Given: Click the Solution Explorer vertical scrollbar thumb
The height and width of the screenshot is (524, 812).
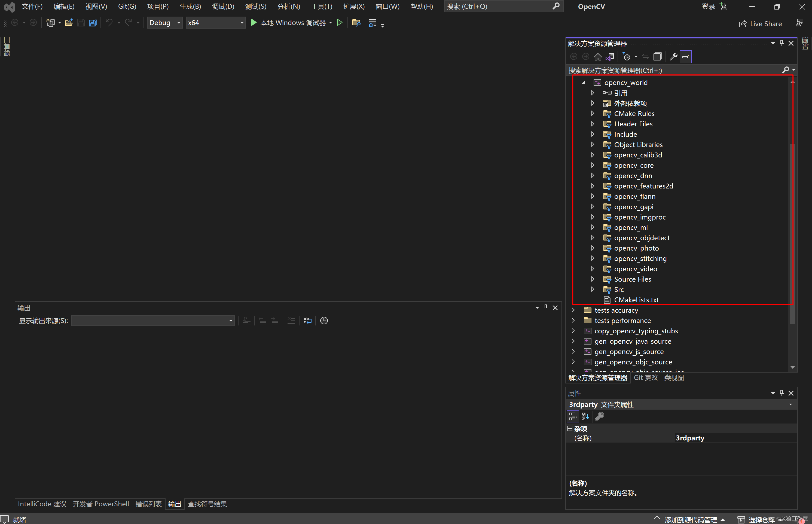Looking at the screenshot, I should point(792,234).
